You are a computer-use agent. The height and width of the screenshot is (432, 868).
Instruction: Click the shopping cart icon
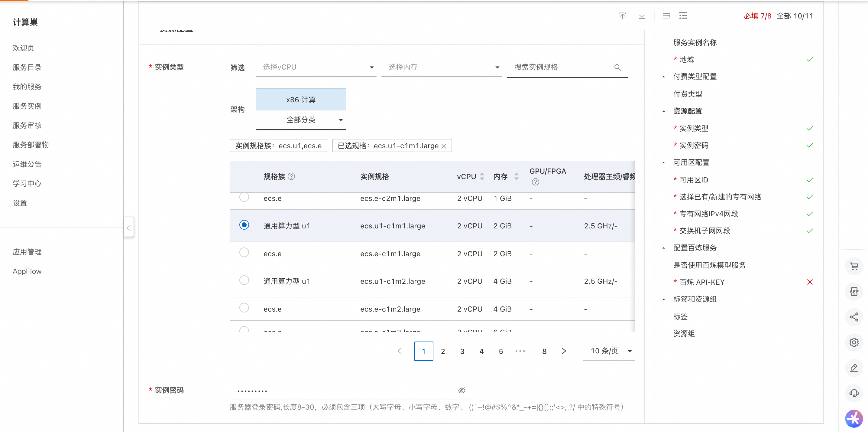tap(853, 267)
